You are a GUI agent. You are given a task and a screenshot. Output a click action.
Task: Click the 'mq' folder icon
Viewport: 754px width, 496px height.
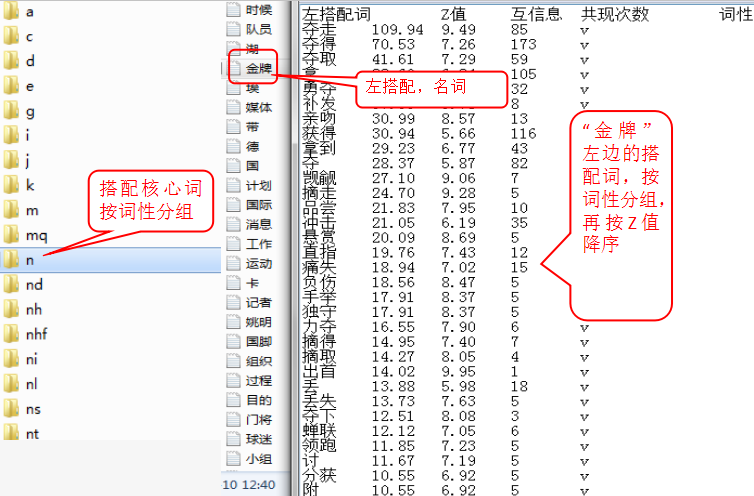[x=11, y=235]
